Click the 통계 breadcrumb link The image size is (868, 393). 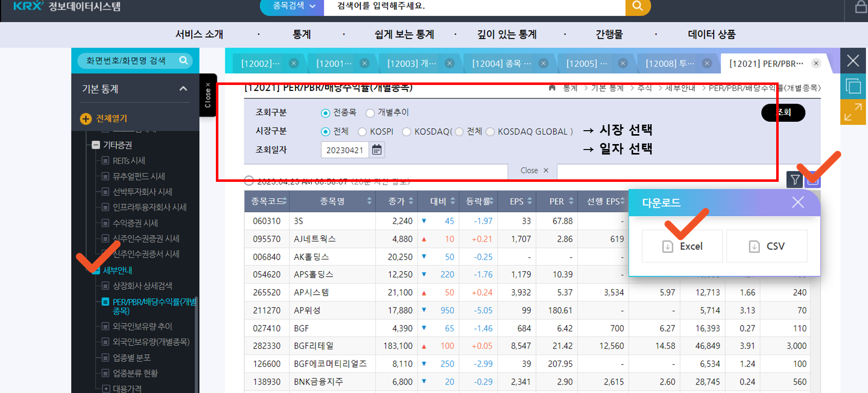tap(570, 88)
